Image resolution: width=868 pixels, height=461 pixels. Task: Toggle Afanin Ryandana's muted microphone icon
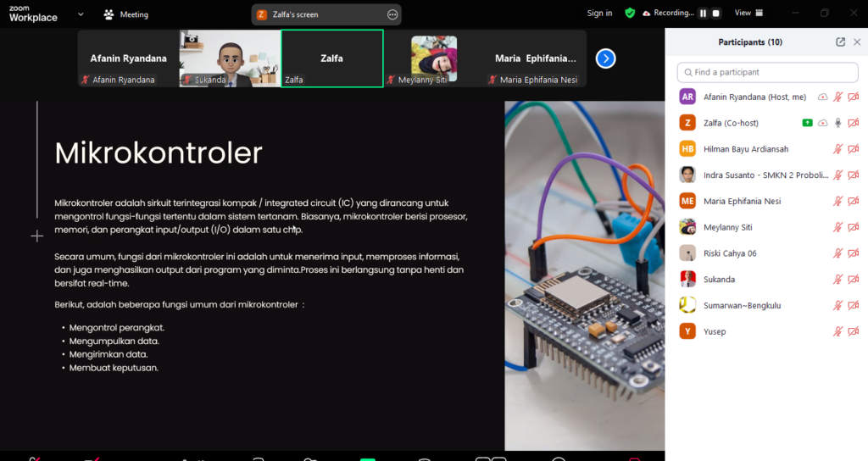838,97
